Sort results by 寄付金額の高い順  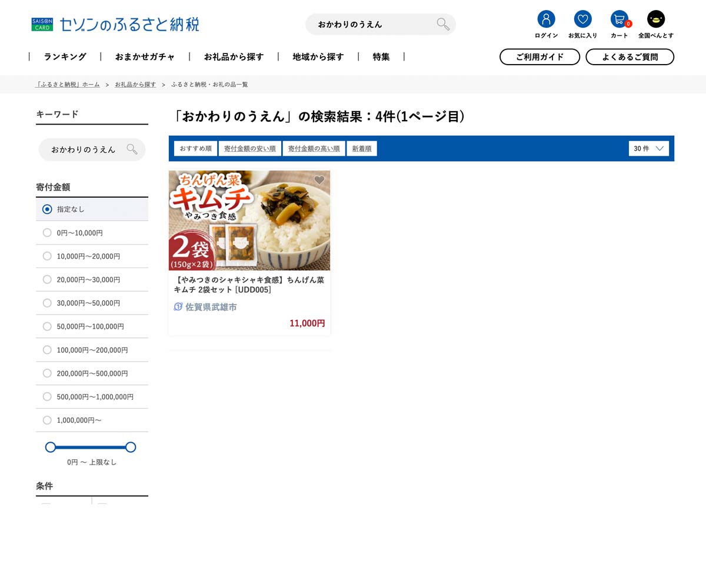tap(314, 148)
